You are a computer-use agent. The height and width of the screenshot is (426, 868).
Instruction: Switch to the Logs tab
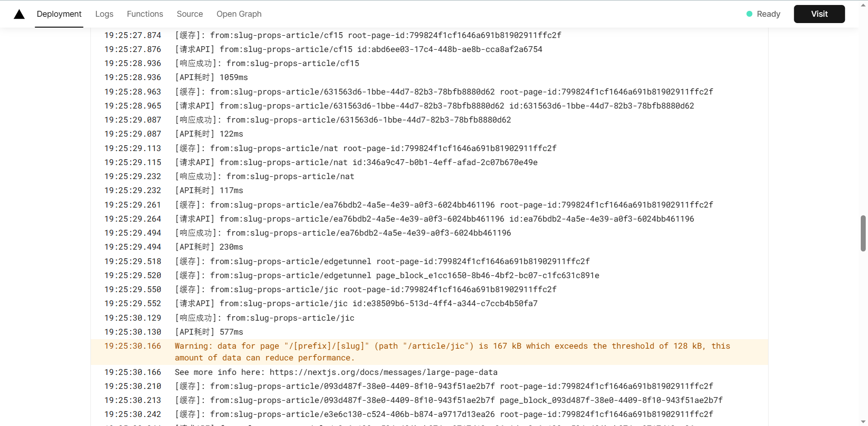[104, 14]
